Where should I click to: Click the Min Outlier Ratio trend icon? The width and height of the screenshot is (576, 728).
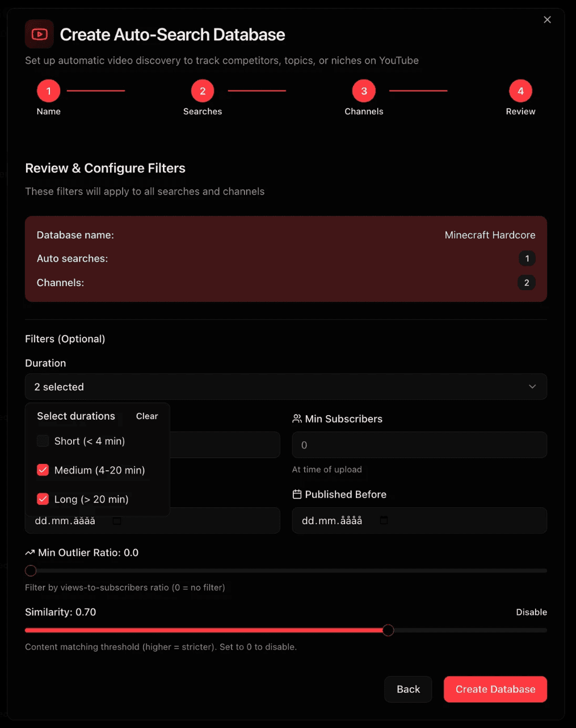pyautogui.click(x=30, y=553)
